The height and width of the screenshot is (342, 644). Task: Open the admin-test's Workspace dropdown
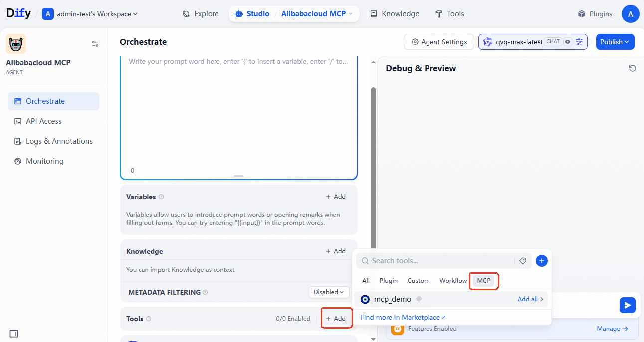[x=90, y=14]
